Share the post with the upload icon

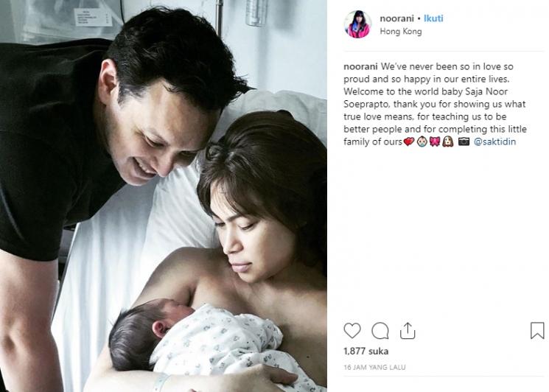point(408,330)
